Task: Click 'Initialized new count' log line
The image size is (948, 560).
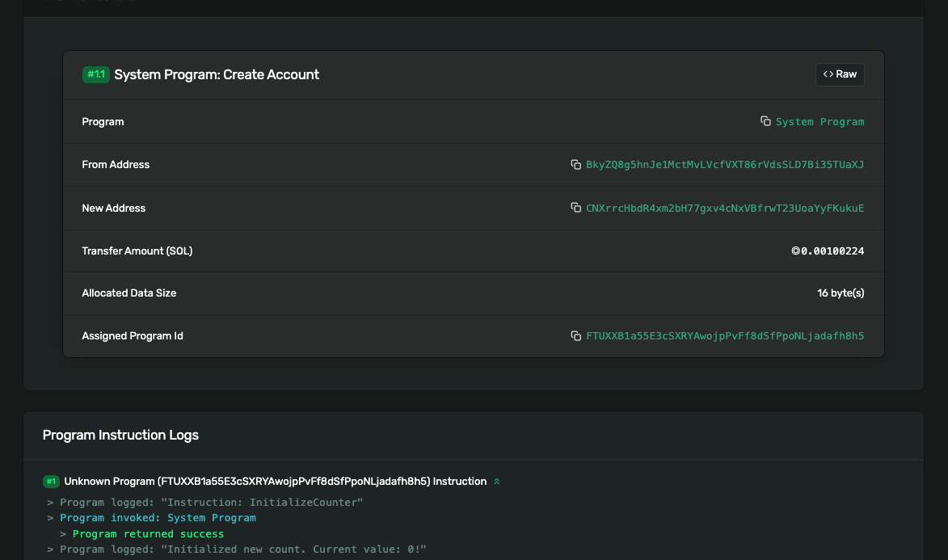Action: [x=243, y=549]
